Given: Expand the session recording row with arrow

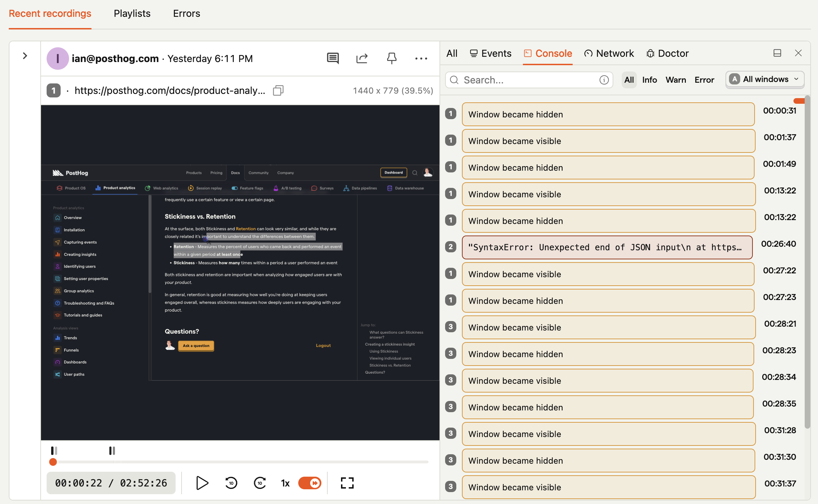Looking at the screenshot, I should tap(25, 56).
